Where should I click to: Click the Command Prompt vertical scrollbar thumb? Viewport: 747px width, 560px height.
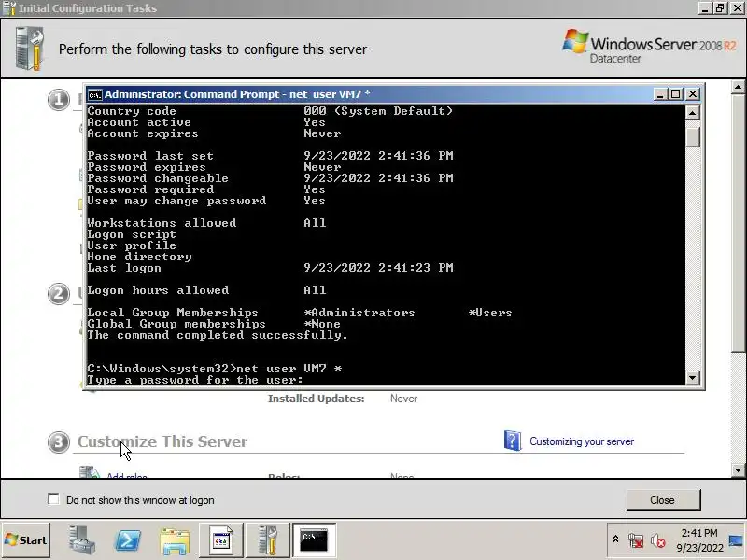[x=692, y=136]
